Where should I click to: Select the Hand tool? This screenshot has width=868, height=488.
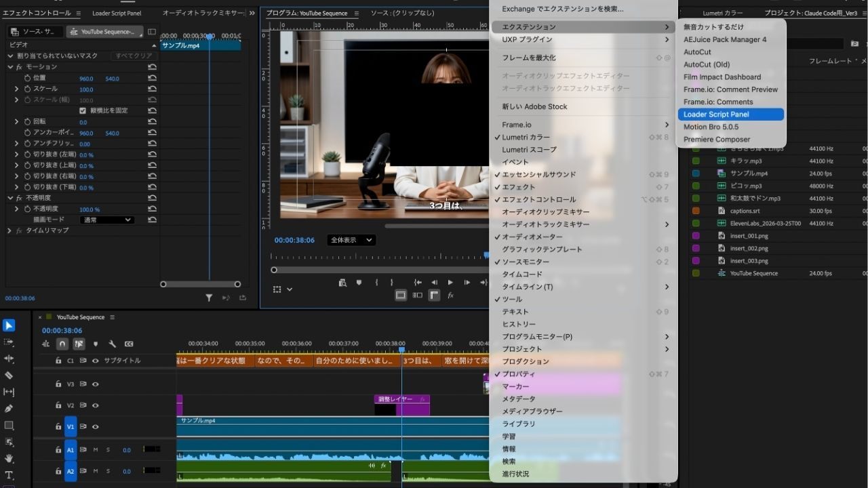pos(9,459)
